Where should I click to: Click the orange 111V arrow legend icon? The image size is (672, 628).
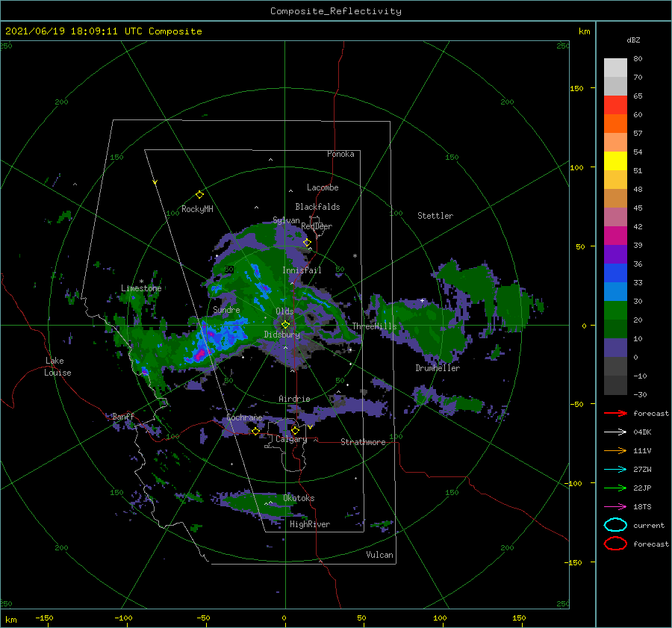615,450
